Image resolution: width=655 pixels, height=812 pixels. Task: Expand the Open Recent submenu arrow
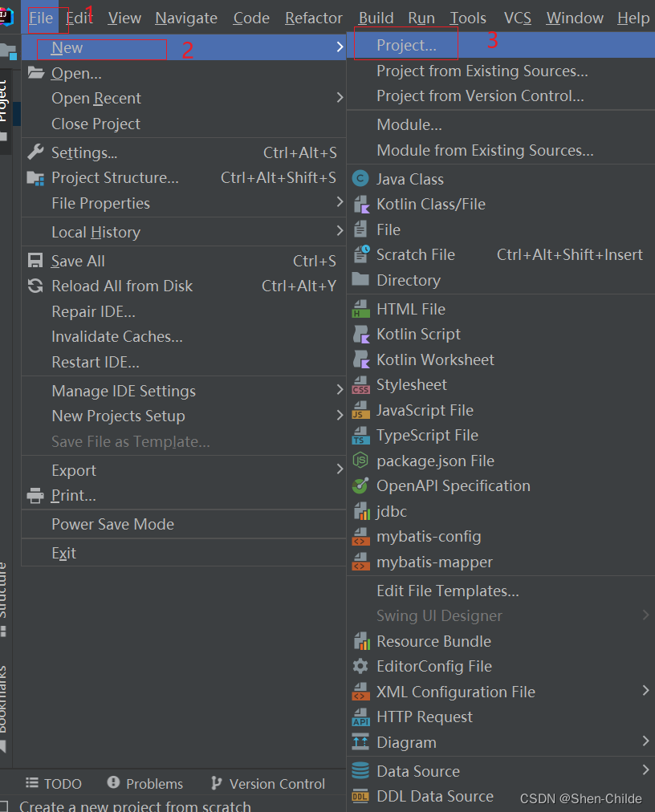tap(340, 97)
